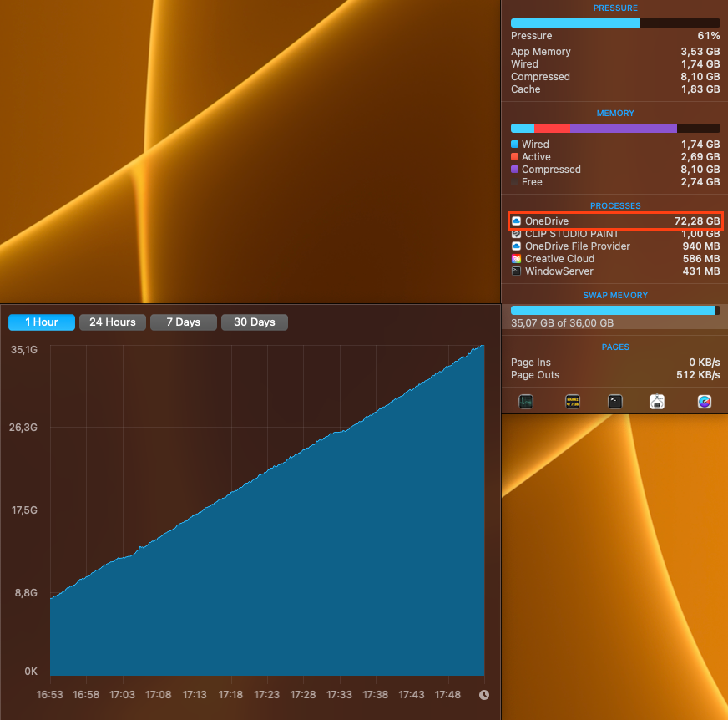The height and width of the screenshot is (720, 728).
Task: Click the SWAP MEMORY section heading
Action: click(x=615, y=296)
